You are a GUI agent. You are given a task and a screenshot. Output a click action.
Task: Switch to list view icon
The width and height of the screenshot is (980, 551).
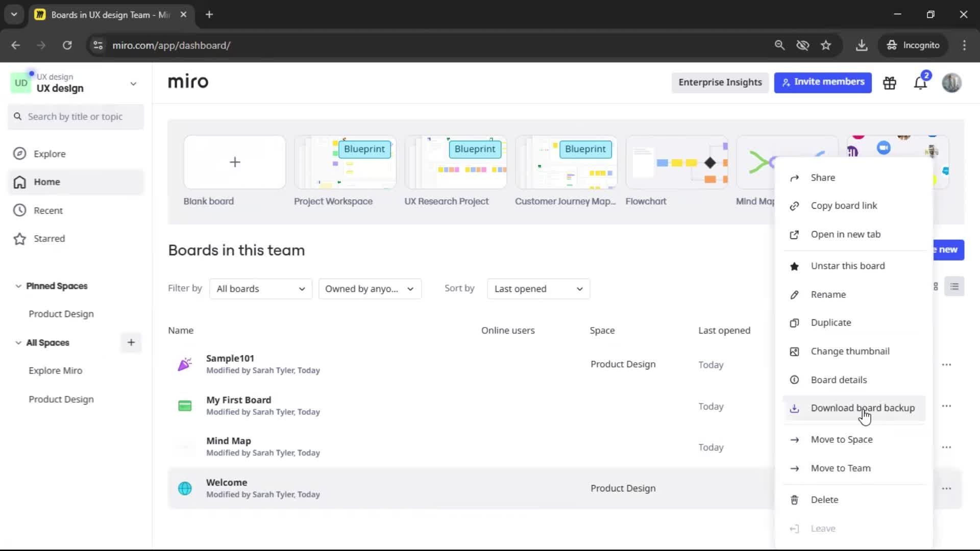tap(954, 287)
